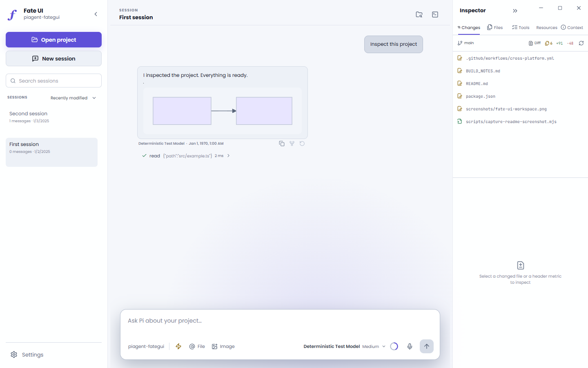
Task: Click the 'I inspected the project' response text
Action: tap(196, 75)
